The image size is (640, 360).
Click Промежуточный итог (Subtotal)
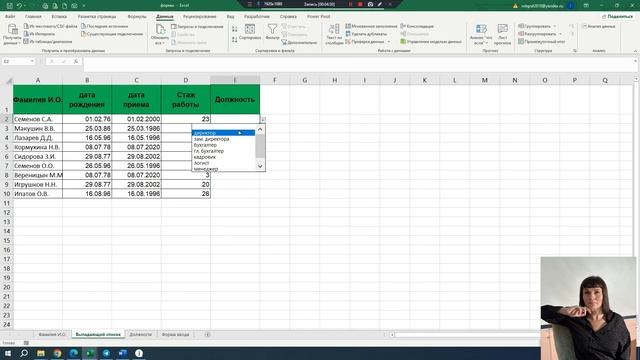pos(542,42)
